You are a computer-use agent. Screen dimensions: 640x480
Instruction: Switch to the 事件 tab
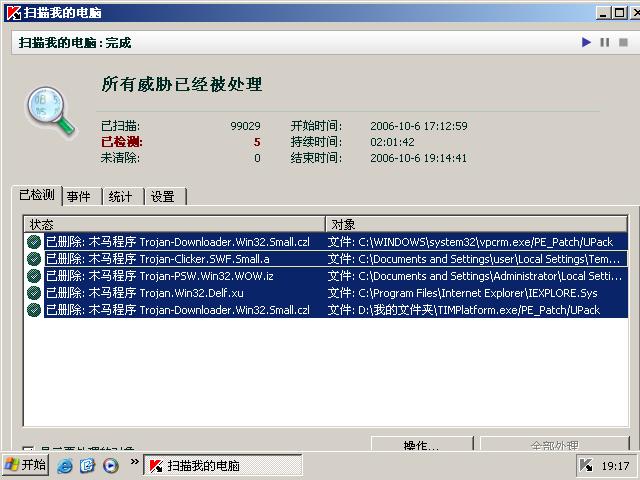click(82, 196)
